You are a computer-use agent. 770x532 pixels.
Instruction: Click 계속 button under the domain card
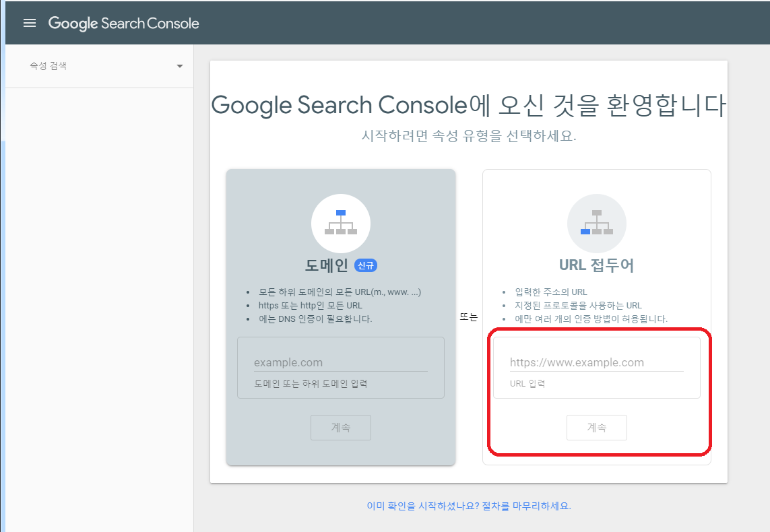(x=341, y=428)
